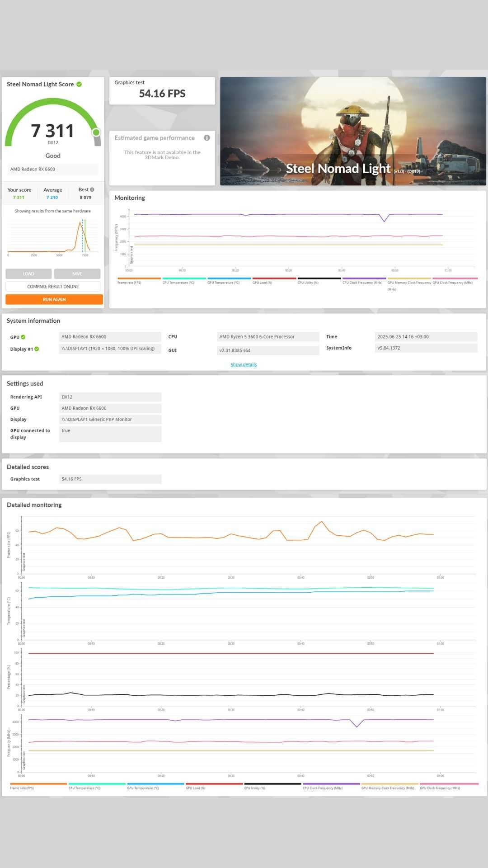Start the benchmark with RUN AGAIN

[x=54, y=299]
